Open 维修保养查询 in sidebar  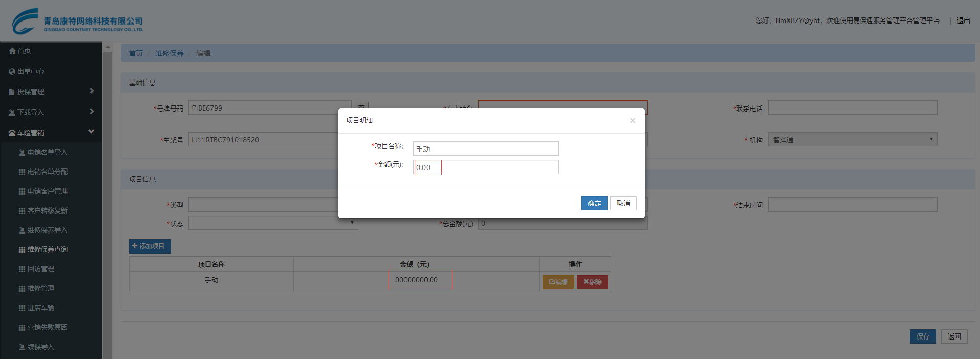point(48,250)
